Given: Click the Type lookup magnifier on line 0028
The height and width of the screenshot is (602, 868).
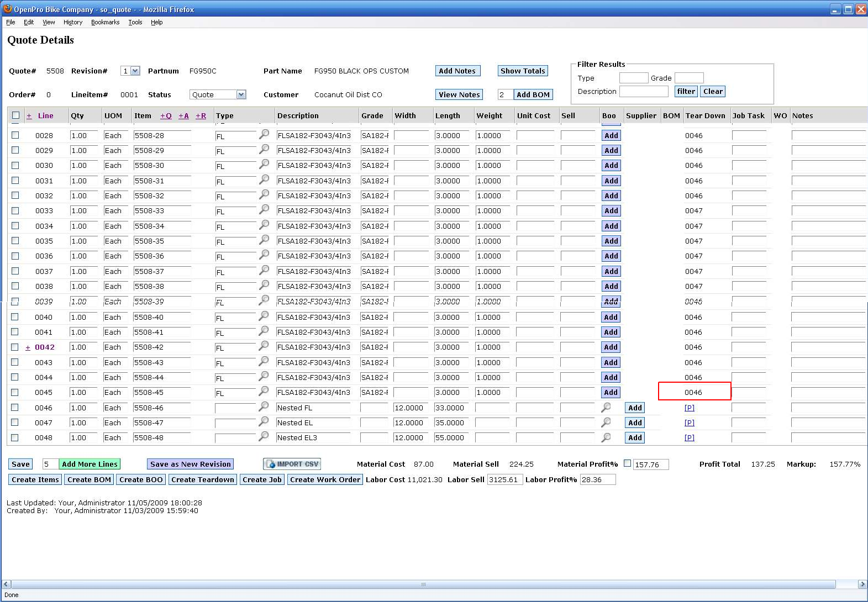Looking at the screenshot, I should (x=264, y=134).
